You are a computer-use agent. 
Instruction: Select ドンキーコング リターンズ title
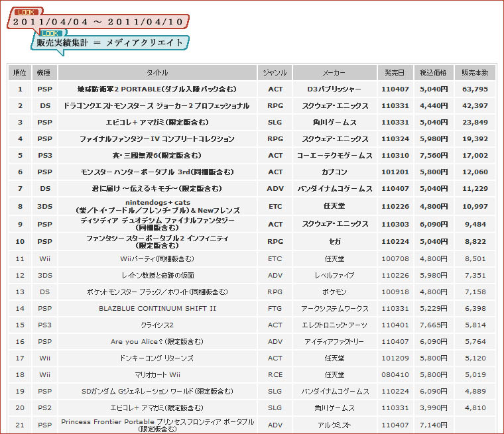click(x=157, y=358)
